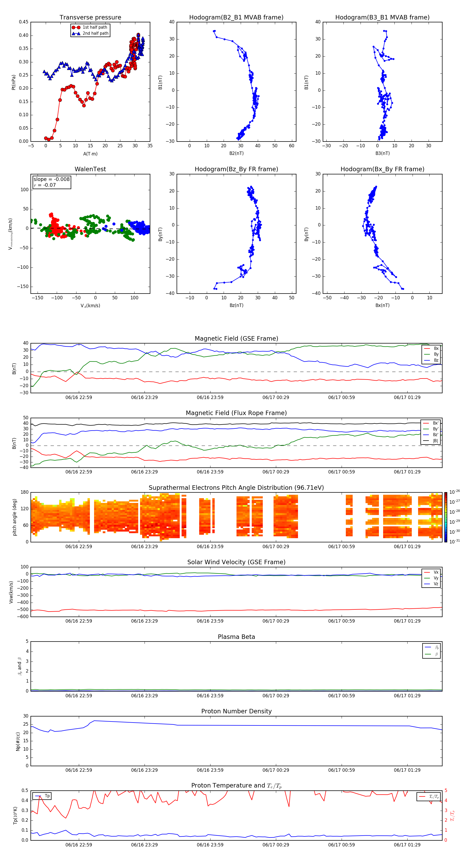
Task: Click the "A(T·m)" x-axis label
Action: click(x=90, y=154)
